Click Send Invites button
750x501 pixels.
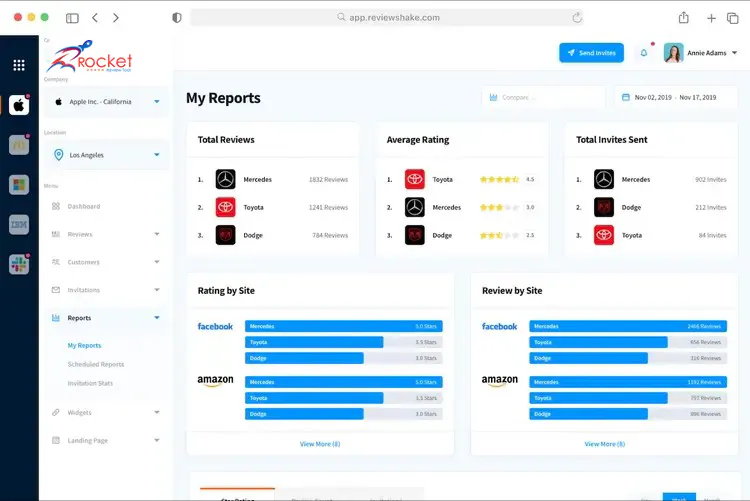[x=591, y=53]
